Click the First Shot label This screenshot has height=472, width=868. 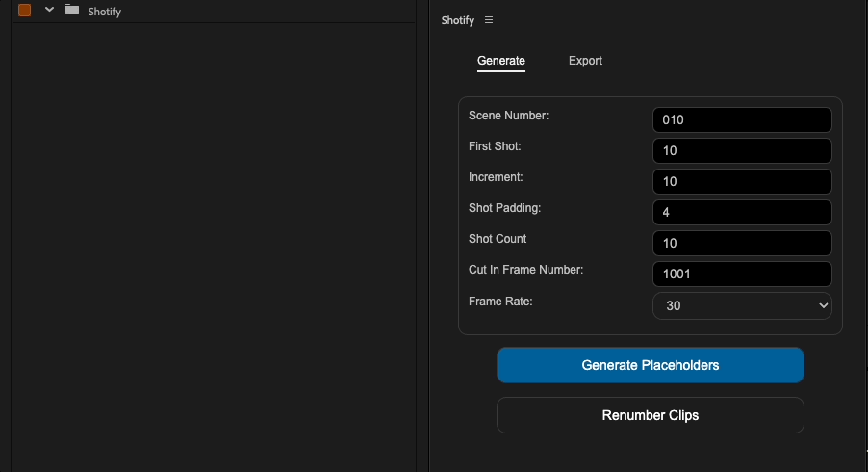[495, 146]
